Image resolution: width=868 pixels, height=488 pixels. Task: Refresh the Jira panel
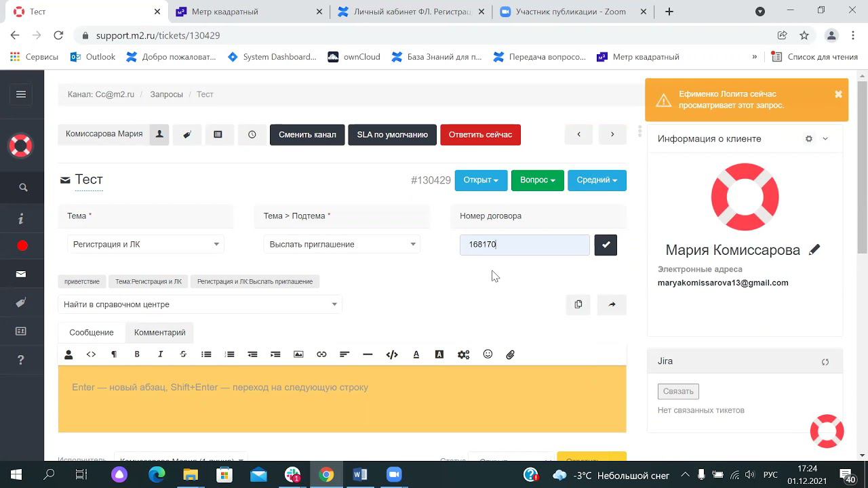tap(825, 362)
